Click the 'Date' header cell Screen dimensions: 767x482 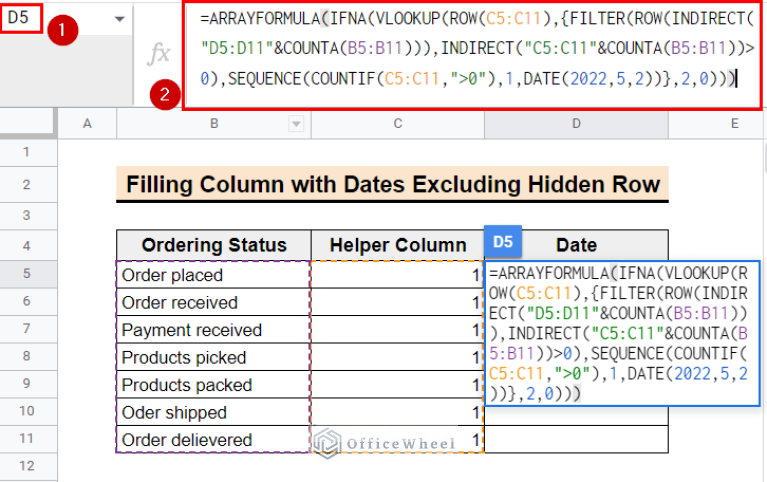(576, 245)
